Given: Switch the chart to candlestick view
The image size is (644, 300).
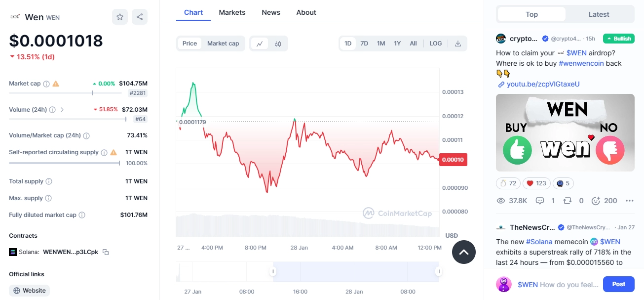Looking at the screenshot, I should tap(277, 43).
